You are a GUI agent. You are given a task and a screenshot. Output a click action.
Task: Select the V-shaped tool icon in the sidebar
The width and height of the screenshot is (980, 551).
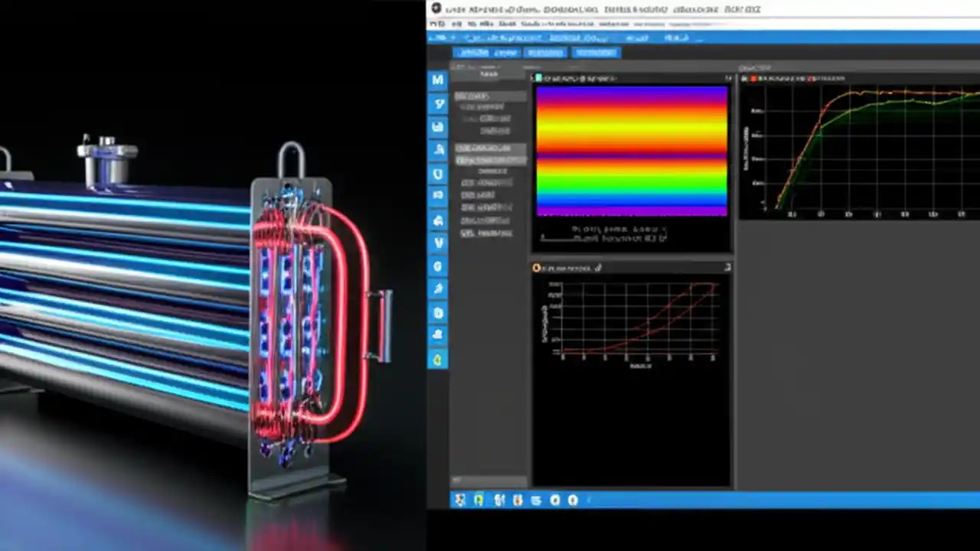pos(437,243)
